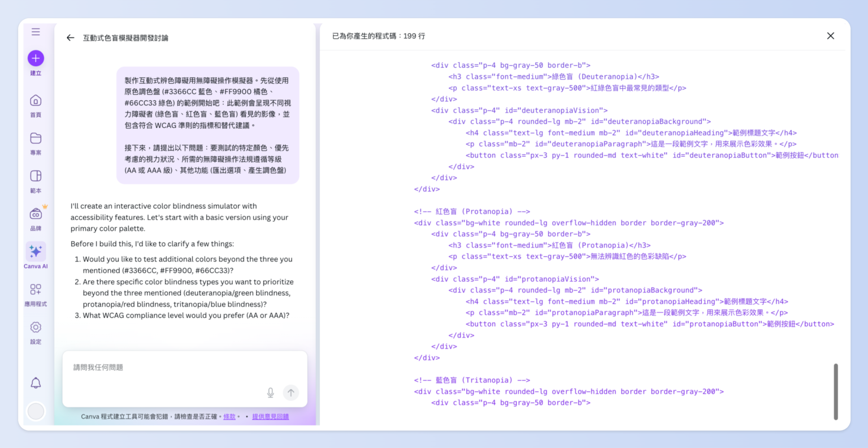Open 設定 with the gear icon
This screenshot has width=868, height=448.
click(x=36, y=327)
